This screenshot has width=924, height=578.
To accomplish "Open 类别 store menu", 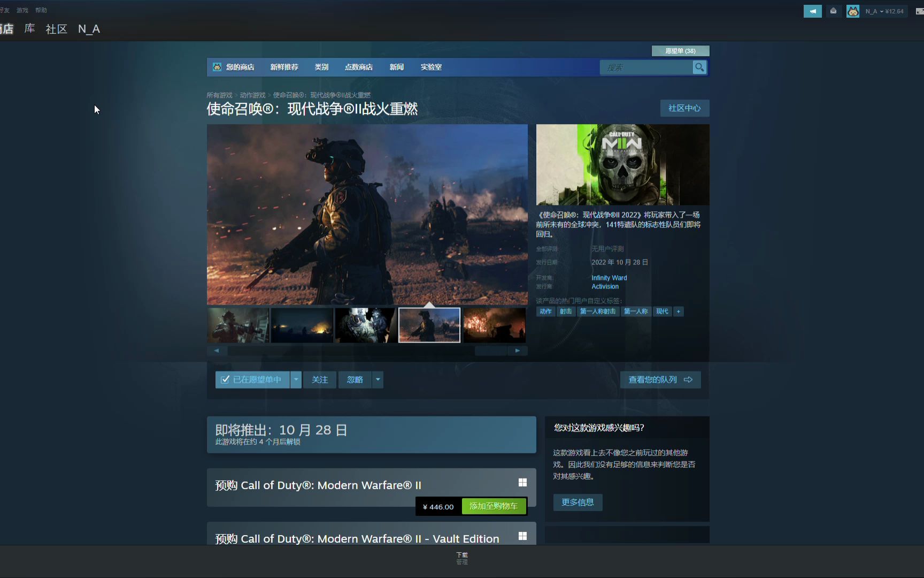I will click(321, 67).
